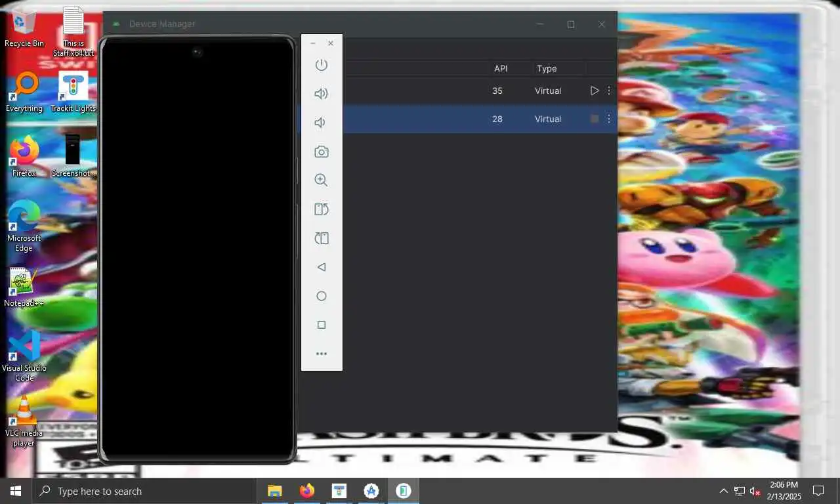Minimize the emulator toolbar panel
This screenshot has width=840, height=504.
(312, 43)
